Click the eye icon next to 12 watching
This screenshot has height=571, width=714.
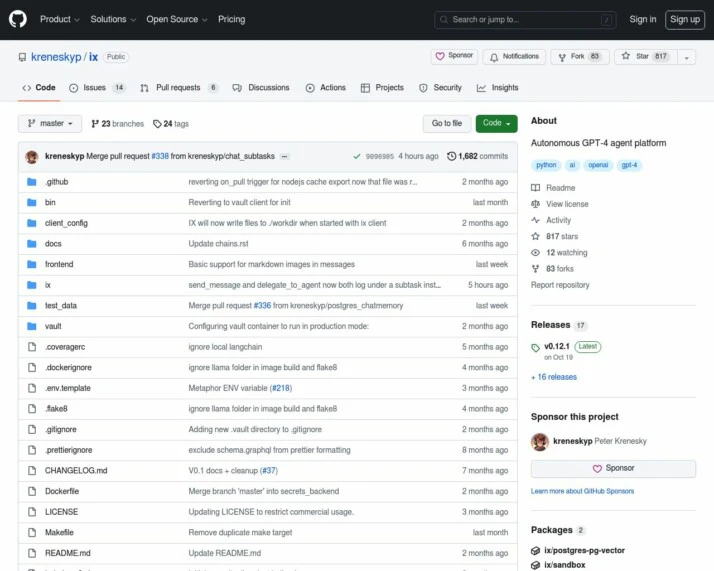click(x=536, y=253)
